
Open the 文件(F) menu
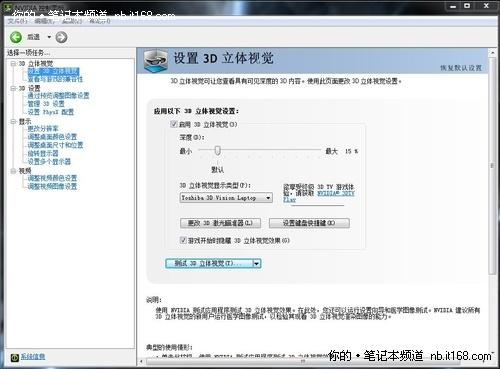coord(17,21)
